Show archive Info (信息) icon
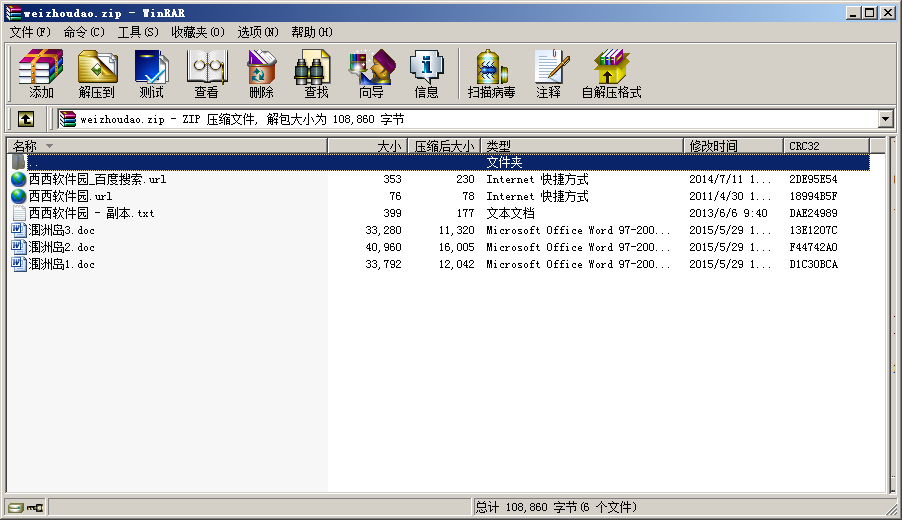Image resolution: width=902 pixels, height=520 pixels. pos(426,74)
